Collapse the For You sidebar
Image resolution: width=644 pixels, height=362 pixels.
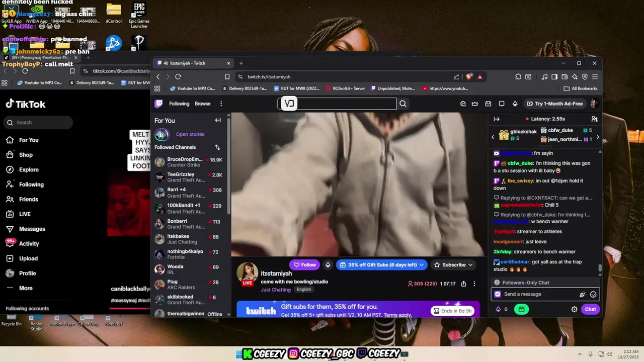(x=218, y=120)
